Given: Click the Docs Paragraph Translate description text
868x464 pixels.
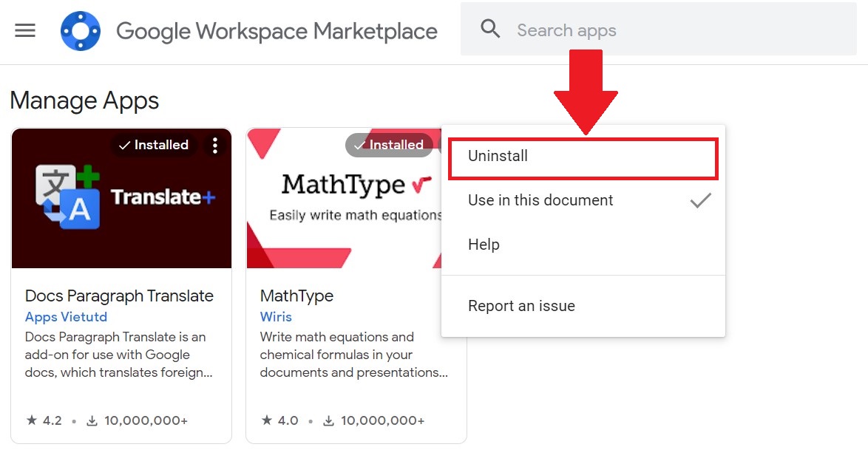Looking at the screenshot, I should pos(118,355).
